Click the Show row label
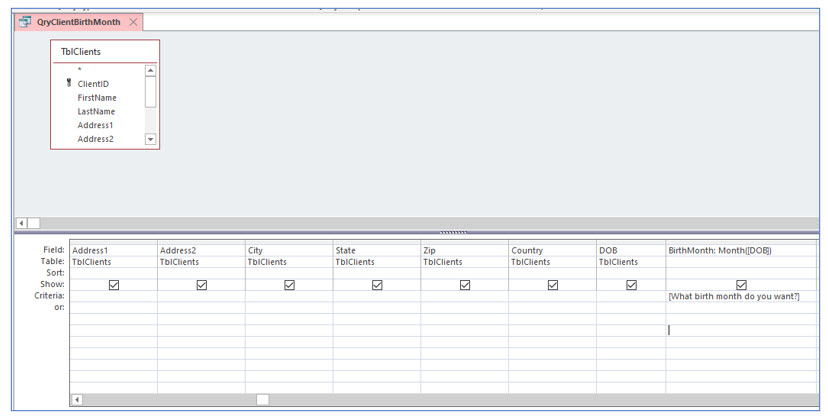 (53, 284)
